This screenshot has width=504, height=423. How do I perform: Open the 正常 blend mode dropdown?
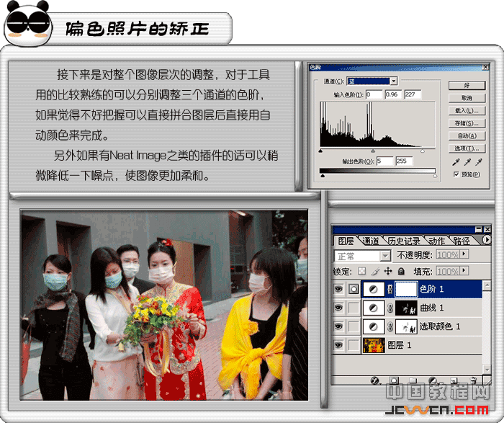click(x=386, y=256)
